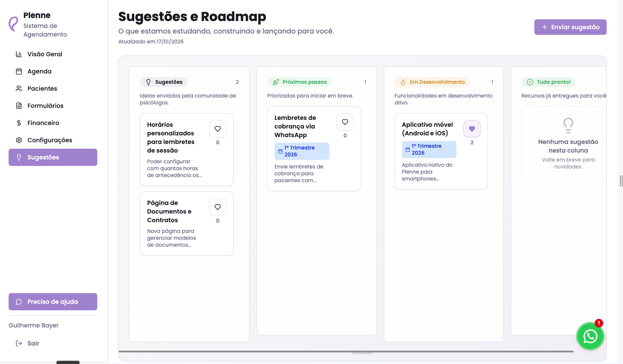Click the Enviar sugestão button

point(570,27)
